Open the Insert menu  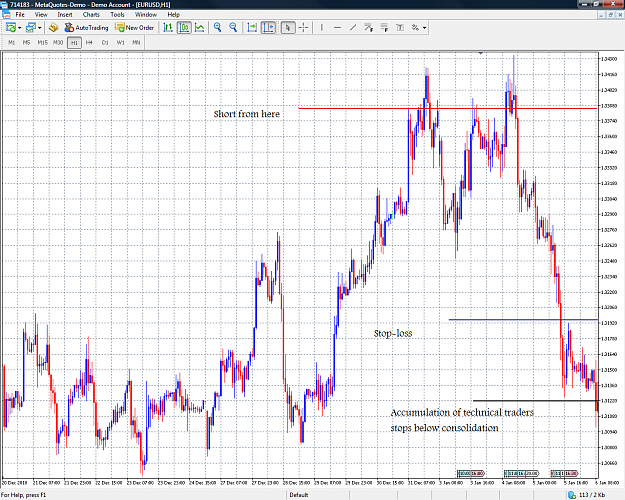65,14
